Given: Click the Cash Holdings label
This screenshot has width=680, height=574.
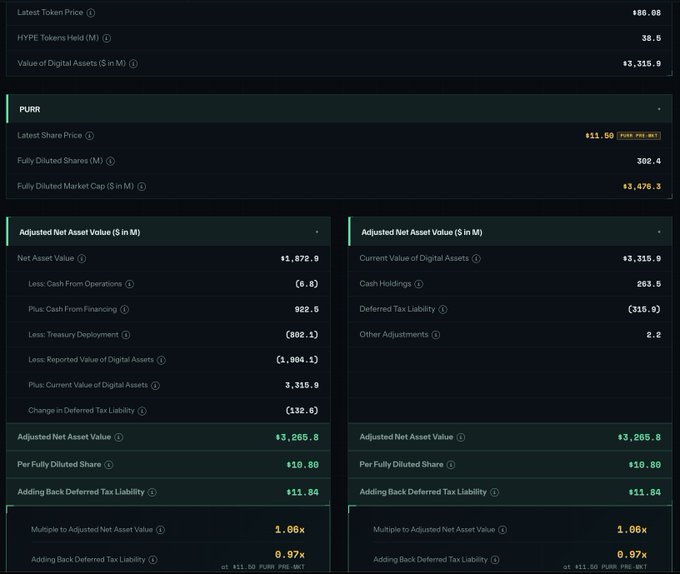Looking at the screenshot, I should [x=385, y=284].
